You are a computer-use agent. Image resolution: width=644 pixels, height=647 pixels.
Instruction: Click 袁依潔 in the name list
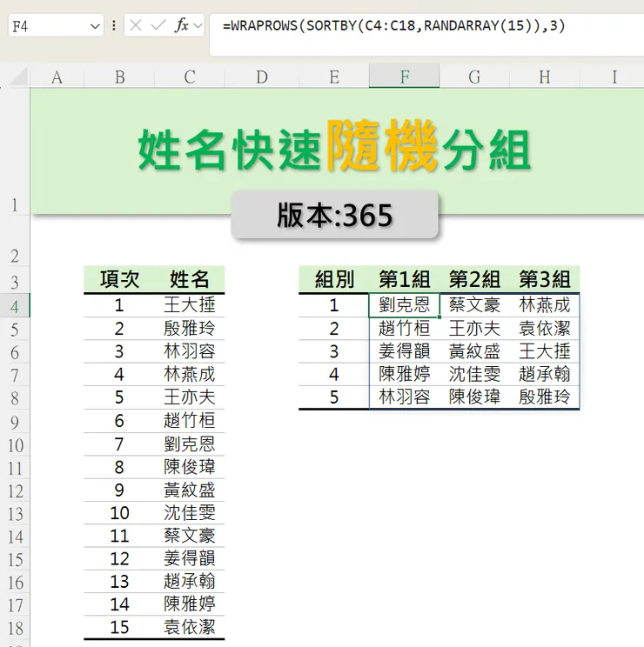click(x=190, y=627)
